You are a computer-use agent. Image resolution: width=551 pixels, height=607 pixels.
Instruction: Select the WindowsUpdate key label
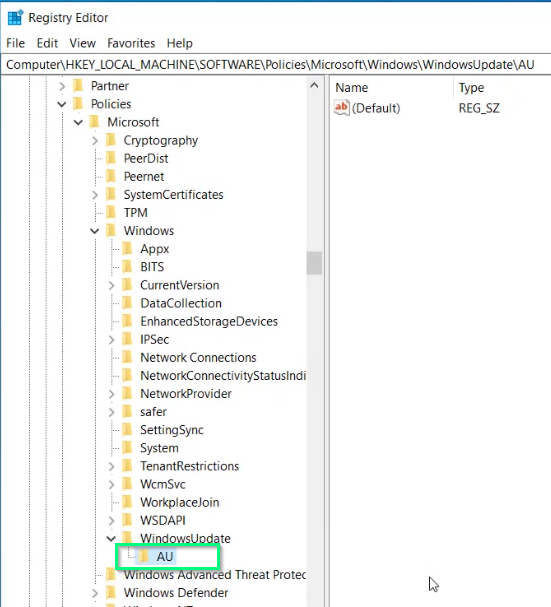185,538
